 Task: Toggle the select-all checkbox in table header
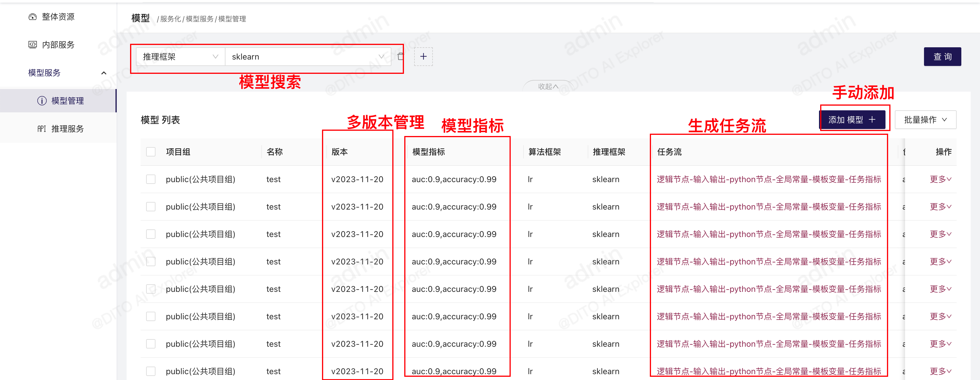click(x=151, y=152)
